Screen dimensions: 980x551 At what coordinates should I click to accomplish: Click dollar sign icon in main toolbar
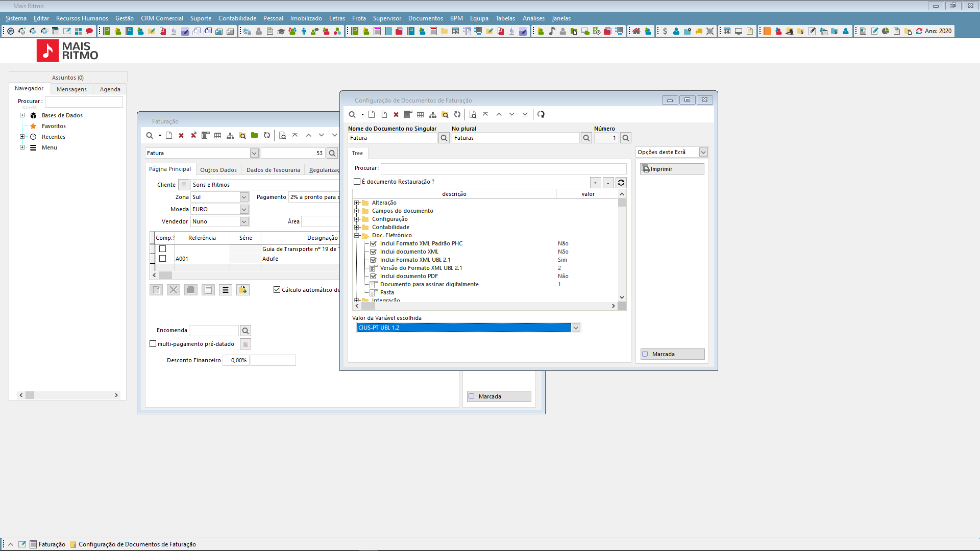point(665,31)
